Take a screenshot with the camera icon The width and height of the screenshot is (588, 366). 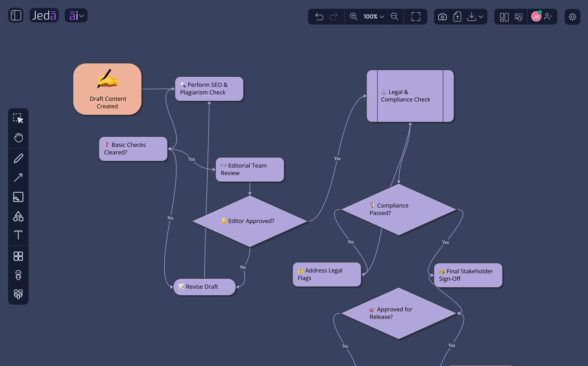point(442,17)
